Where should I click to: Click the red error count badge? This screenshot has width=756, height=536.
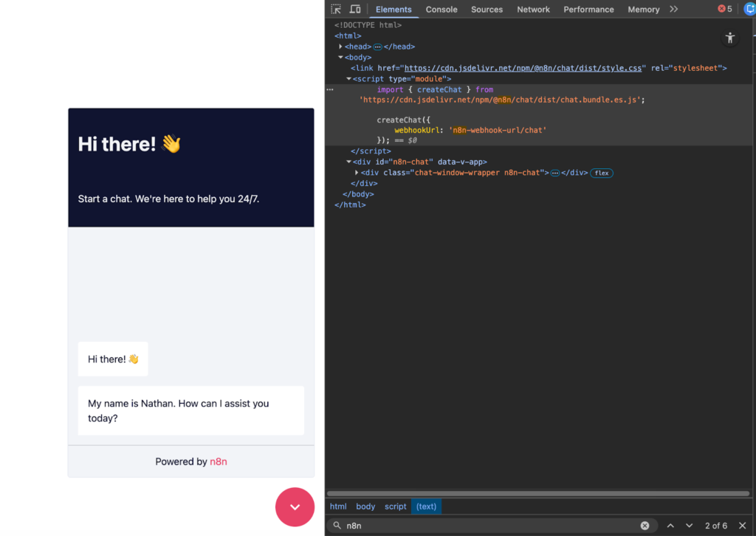(x=725, y=10)
